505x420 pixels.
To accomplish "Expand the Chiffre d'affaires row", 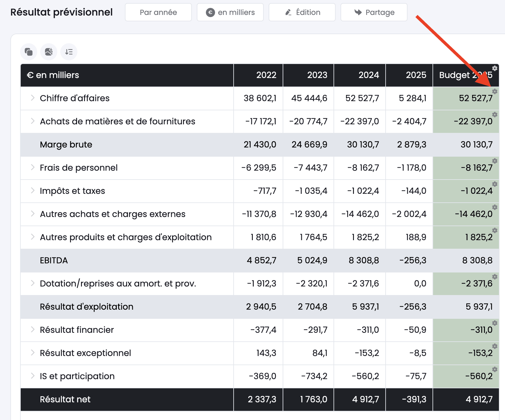I will tap(33, 98).
